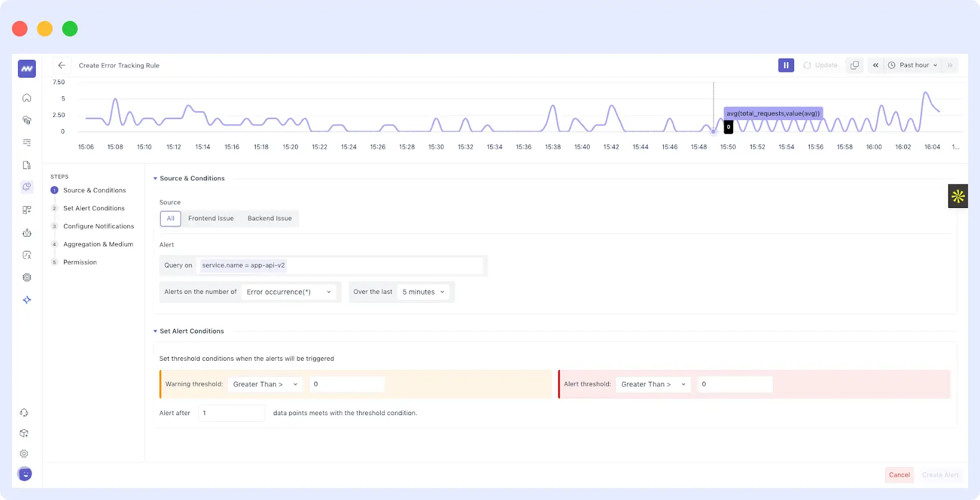The image size is (980, 500).
Task: Click the yellow asterisk widget on the right edge
Action: [957, 196]
